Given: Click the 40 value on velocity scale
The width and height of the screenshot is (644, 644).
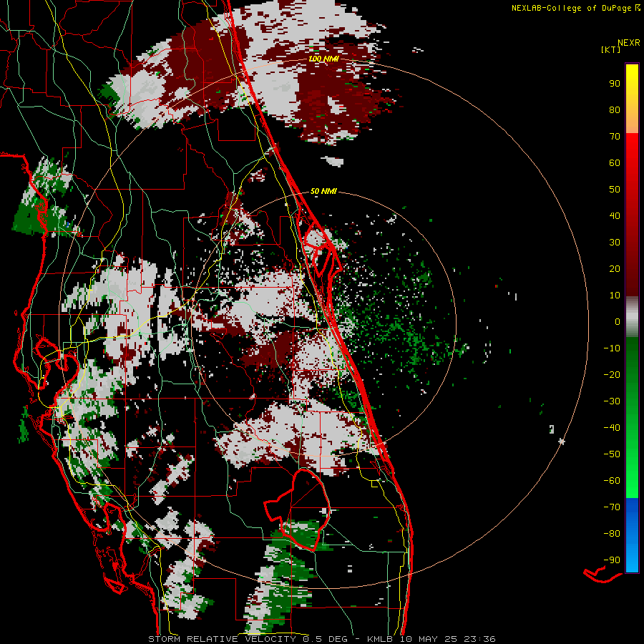Looking at the screenshot, I should (615, 216).
